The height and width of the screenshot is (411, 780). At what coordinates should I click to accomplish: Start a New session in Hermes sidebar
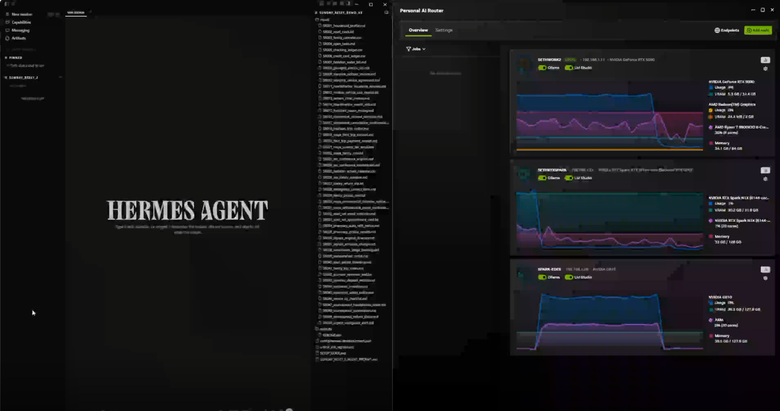click(19, 14)
